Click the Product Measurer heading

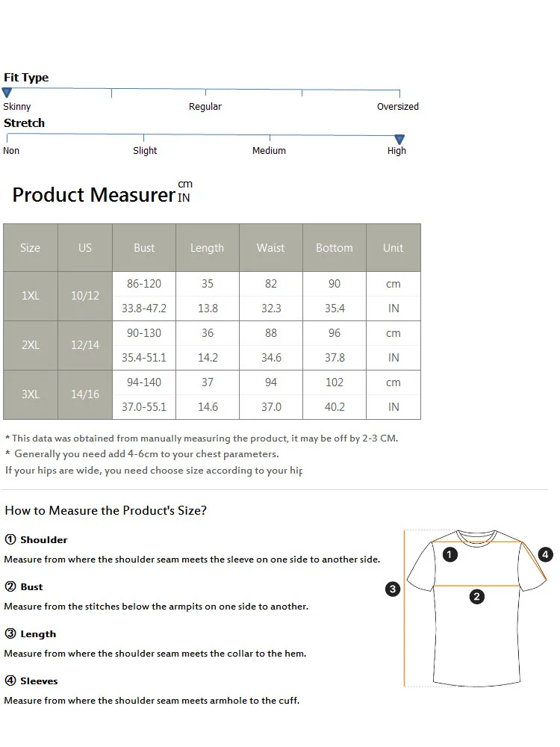pos(93,195)
